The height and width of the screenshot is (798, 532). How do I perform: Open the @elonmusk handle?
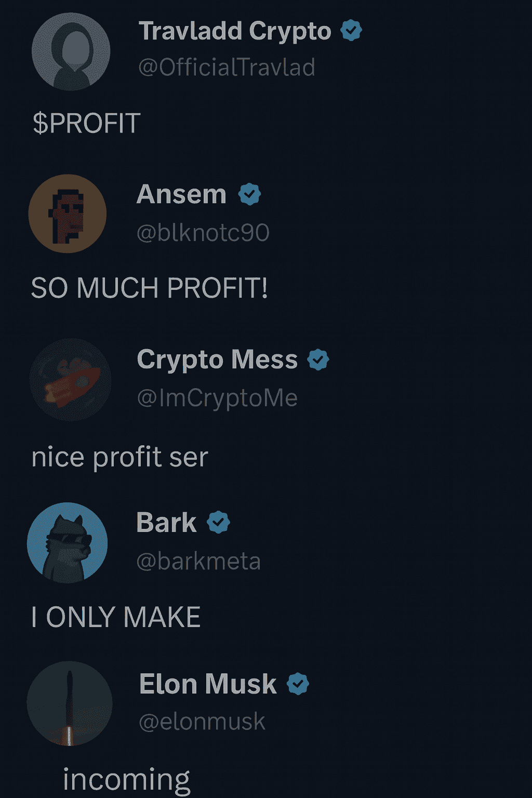(x=202, y=722)
